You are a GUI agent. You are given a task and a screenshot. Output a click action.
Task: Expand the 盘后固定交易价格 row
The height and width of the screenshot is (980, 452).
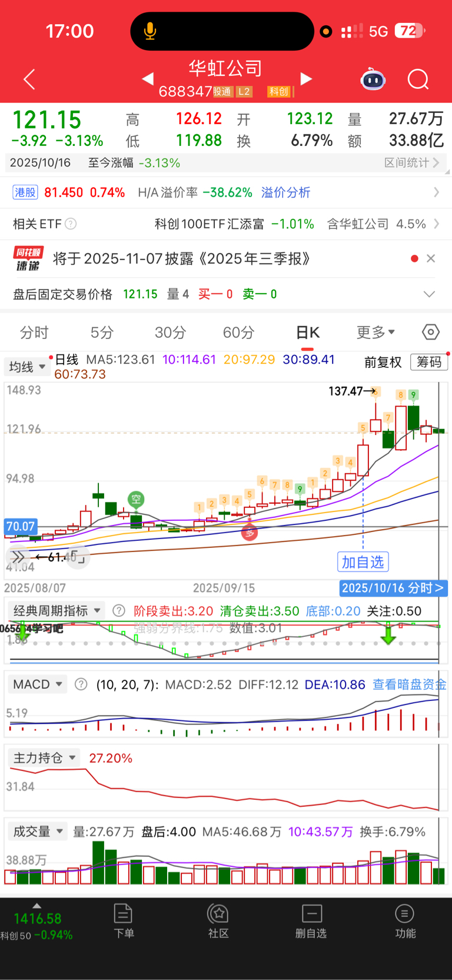[430, 294]
